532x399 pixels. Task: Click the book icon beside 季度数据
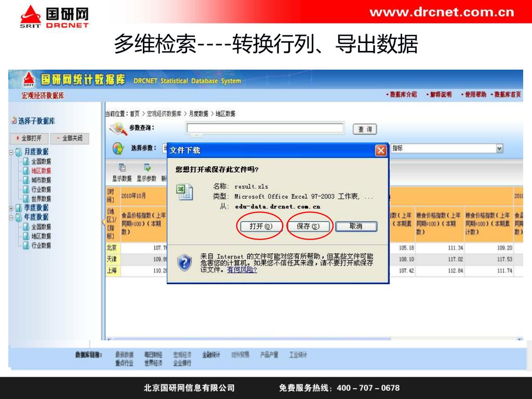(x=19, y=208)
